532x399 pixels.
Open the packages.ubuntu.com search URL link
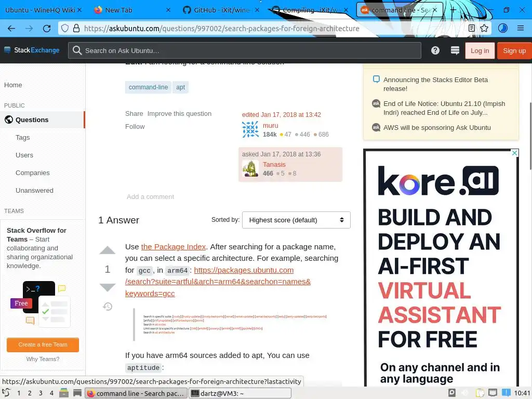click(x=218, y=282)
